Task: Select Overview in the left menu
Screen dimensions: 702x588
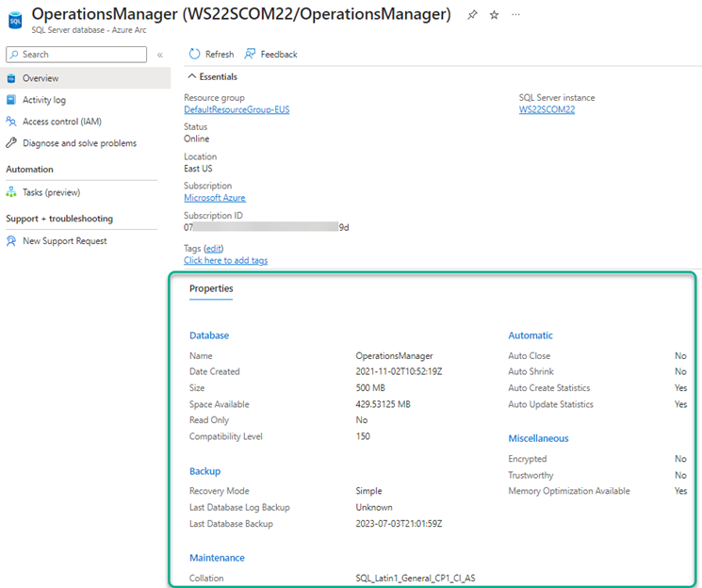Action: pos(41,78)
